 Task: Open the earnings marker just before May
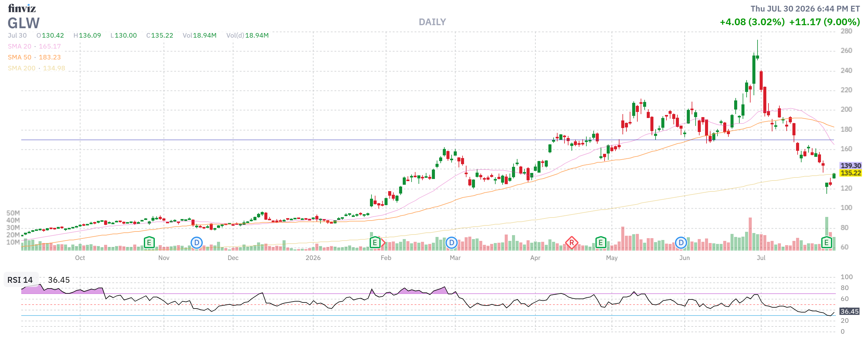click(600, 242)
